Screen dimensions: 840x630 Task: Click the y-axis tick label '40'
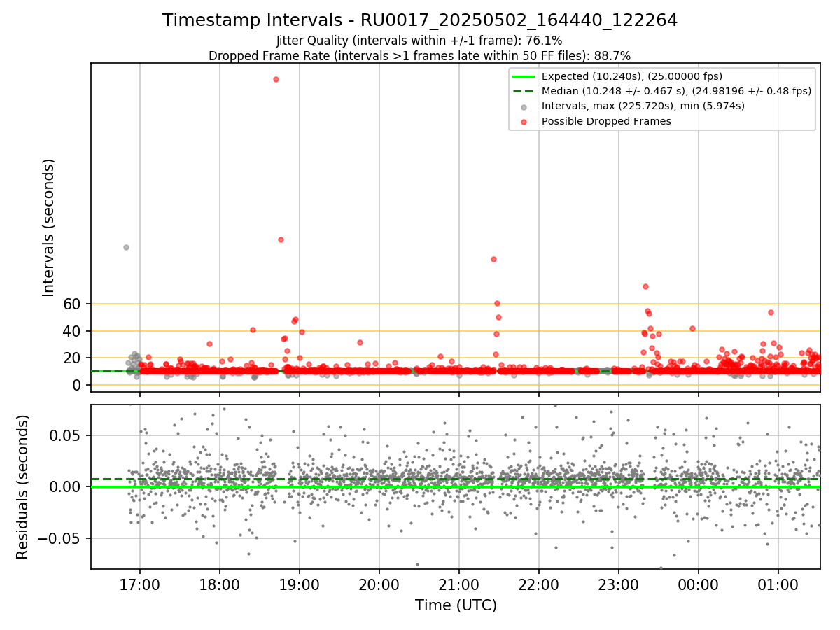point(73,331)
